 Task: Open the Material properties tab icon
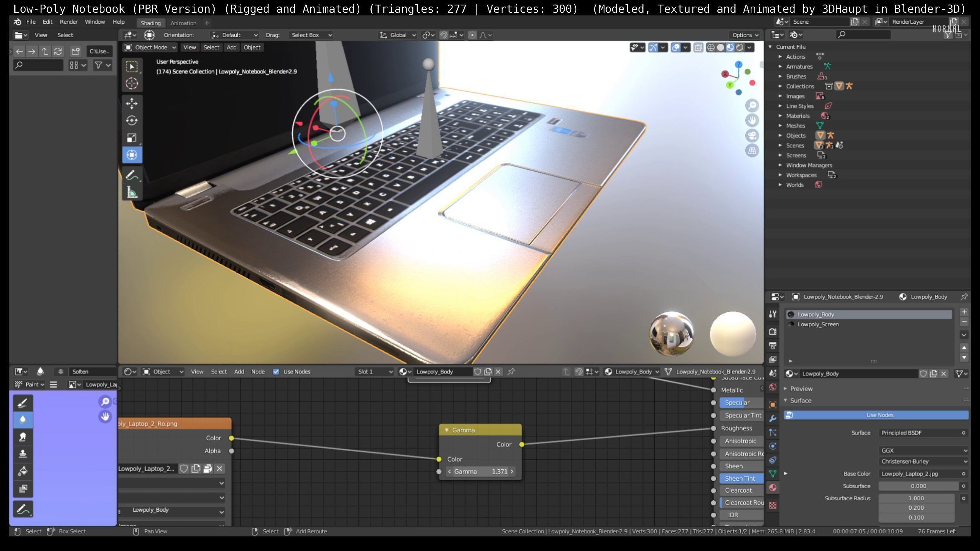pyautogui.click(x=773, y=488)
